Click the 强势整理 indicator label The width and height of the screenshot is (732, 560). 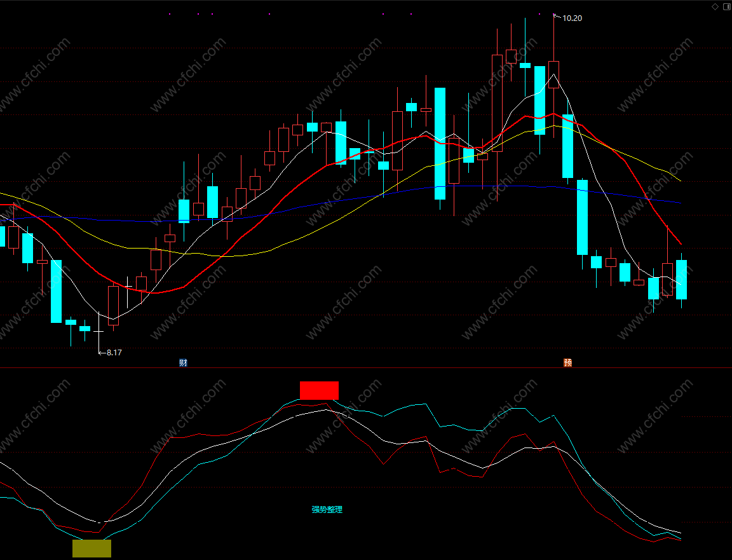point(327,510)
